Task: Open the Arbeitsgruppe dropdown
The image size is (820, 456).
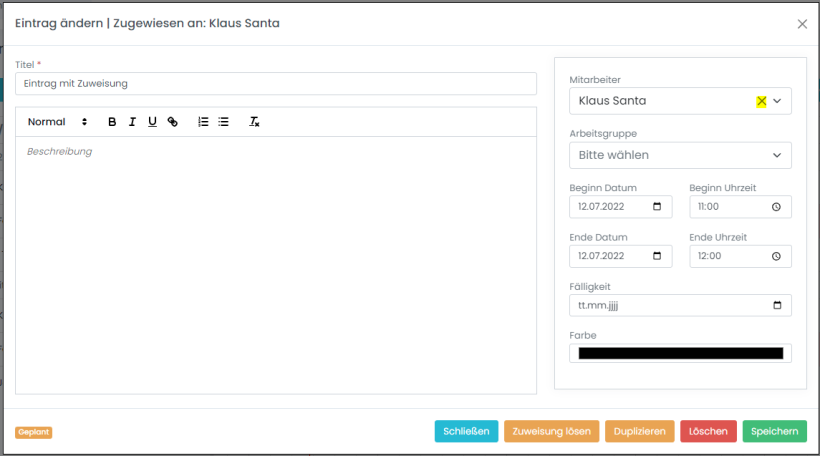Action: click(x=777, y=155)
